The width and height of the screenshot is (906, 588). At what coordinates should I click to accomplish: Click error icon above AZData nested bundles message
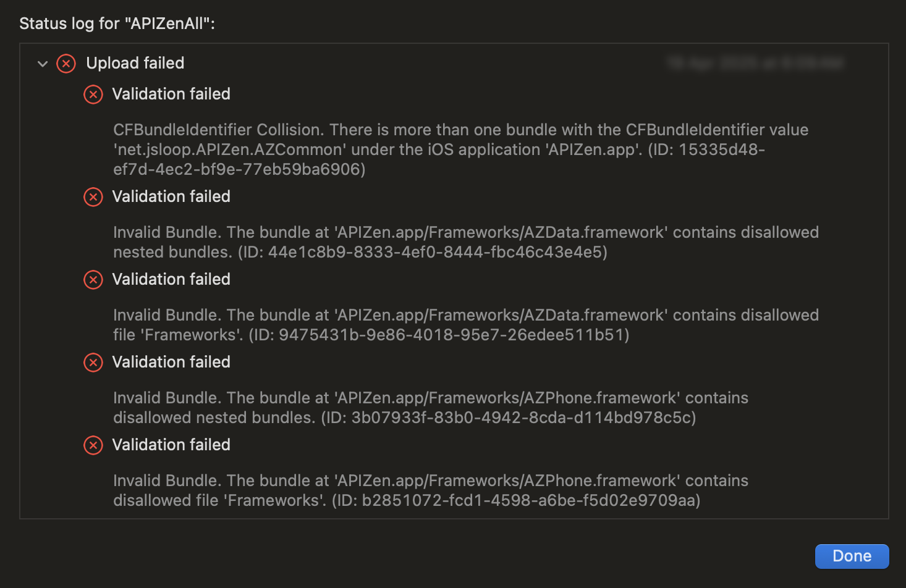pos(93,197)
